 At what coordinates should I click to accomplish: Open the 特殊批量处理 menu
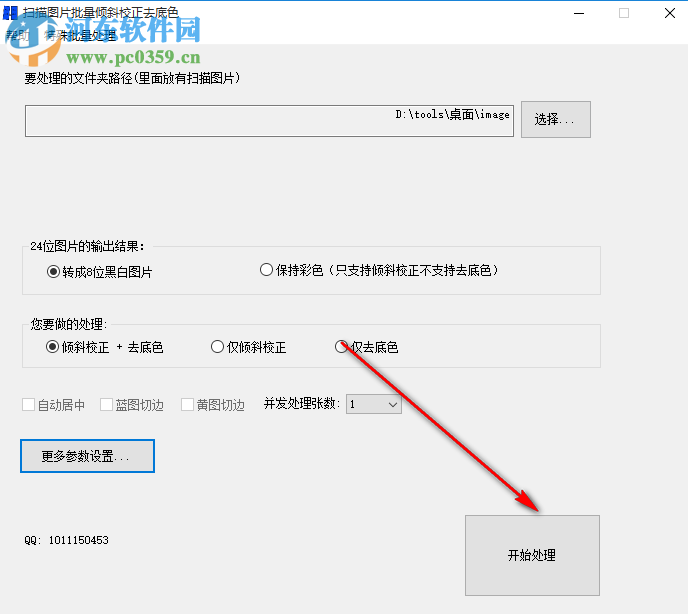80,35
